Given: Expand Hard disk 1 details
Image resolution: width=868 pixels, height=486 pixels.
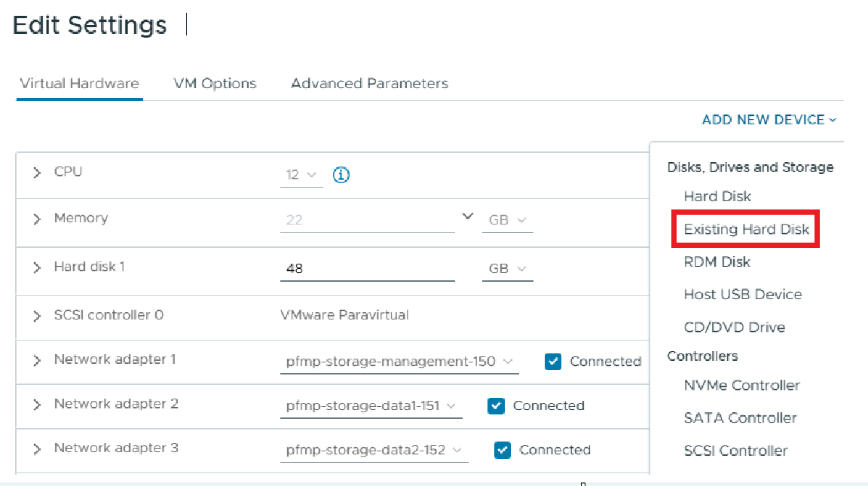Looking at the screenshot, I should tap(36, 265).
